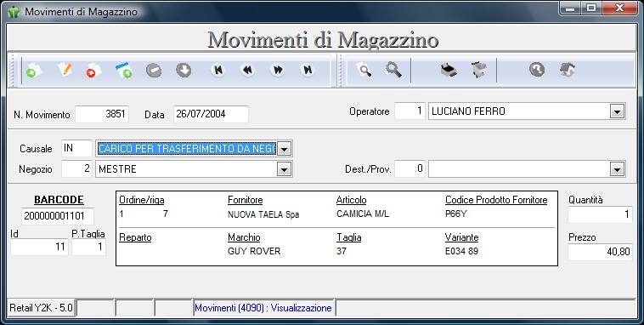Expand the Negozio MESTRE dropdown
644x325 pixels.
284,168
